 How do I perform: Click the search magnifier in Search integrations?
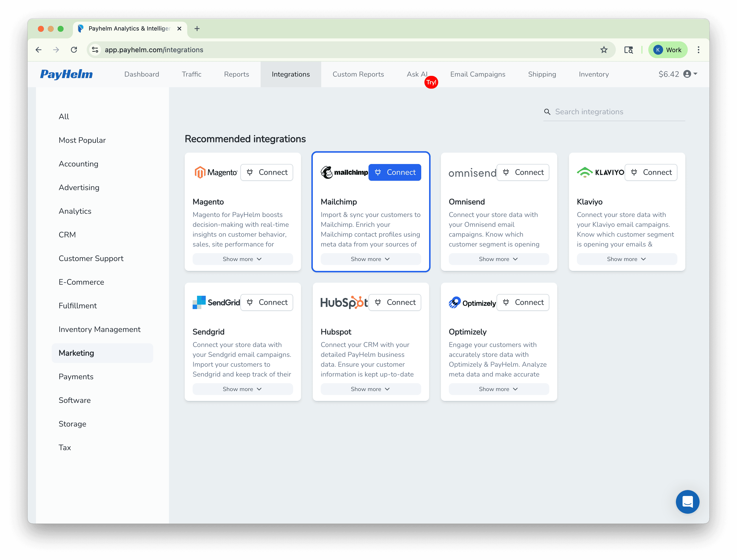coord(547,112)
